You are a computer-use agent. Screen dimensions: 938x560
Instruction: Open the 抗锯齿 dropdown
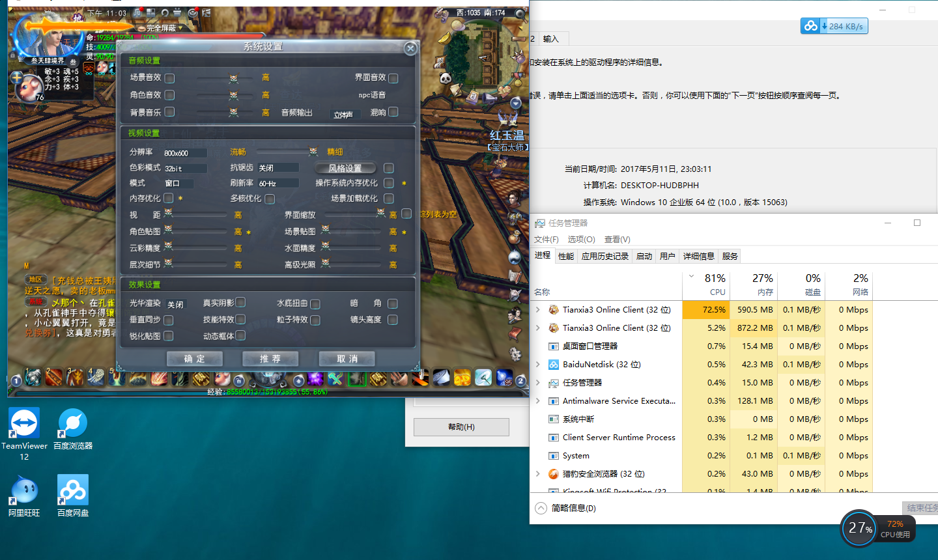click(278, 168)
